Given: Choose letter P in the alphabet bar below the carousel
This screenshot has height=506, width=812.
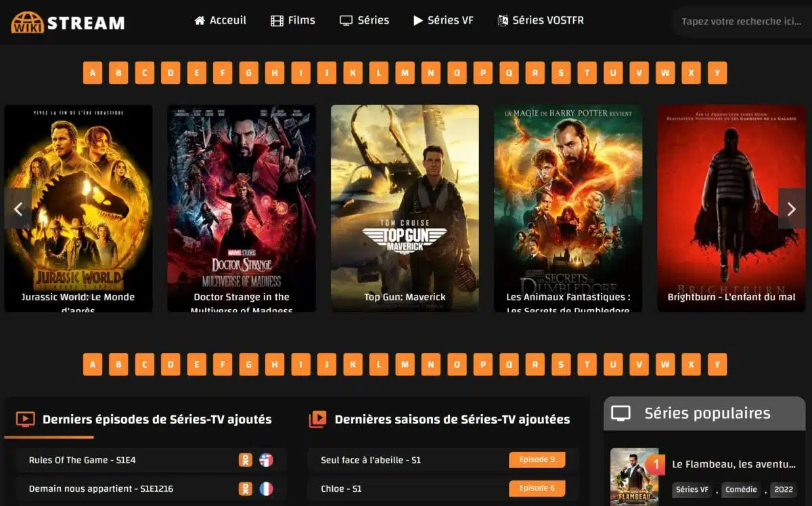Looking at the screenshot, I should [x=483, y=365].
